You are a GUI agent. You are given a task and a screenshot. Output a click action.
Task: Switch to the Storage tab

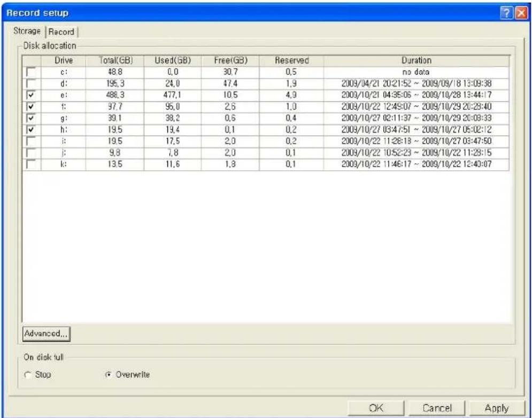[27, 31]
